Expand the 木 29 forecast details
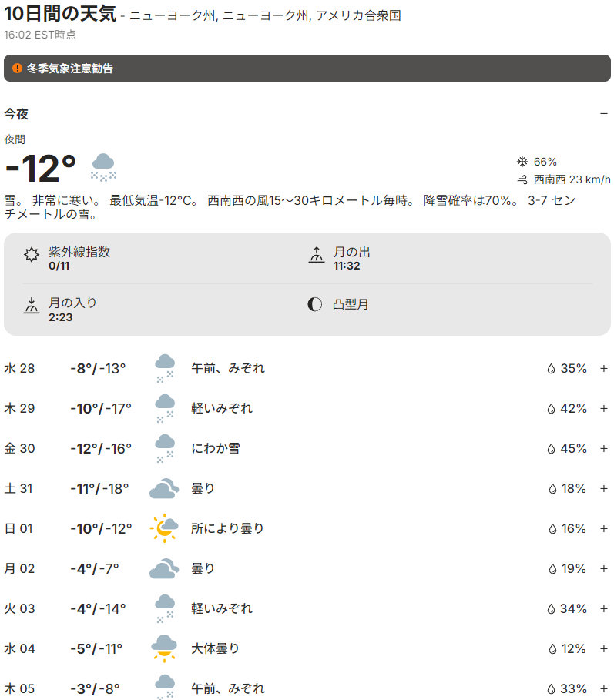The image size is (614, 700). (603, 408)
